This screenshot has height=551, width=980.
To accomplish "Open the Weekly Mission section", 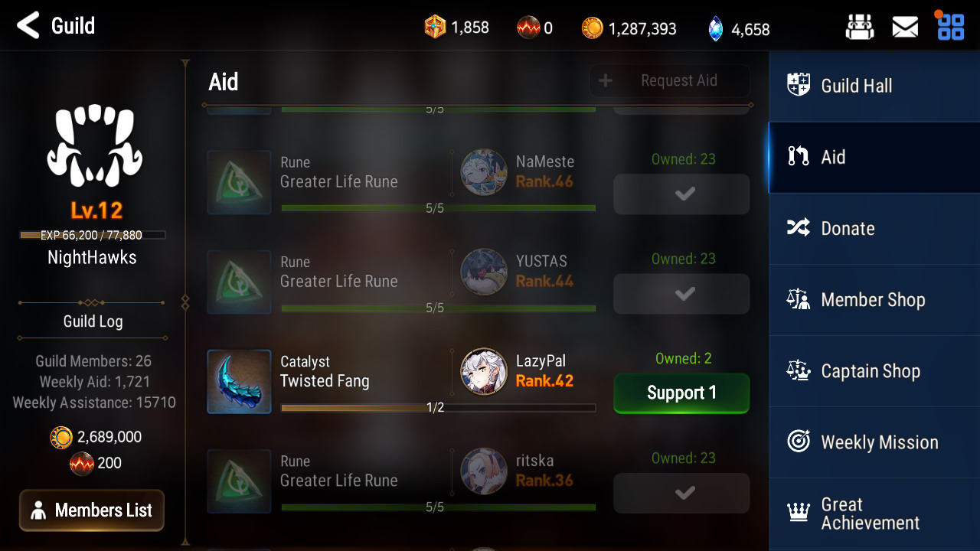I will pos(874,442).
